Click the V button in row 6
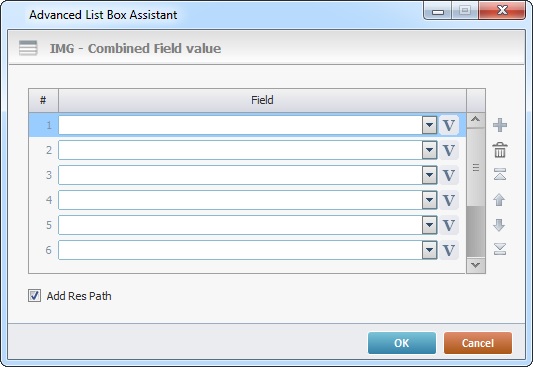Viewport: 533px width, 367px height. coord(449,250)
